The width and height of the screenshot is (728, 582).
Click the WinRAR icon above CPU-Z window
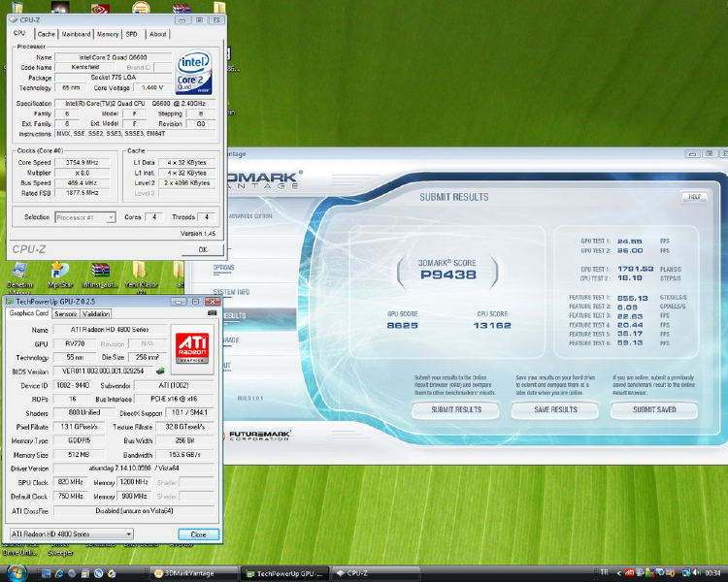182,8
